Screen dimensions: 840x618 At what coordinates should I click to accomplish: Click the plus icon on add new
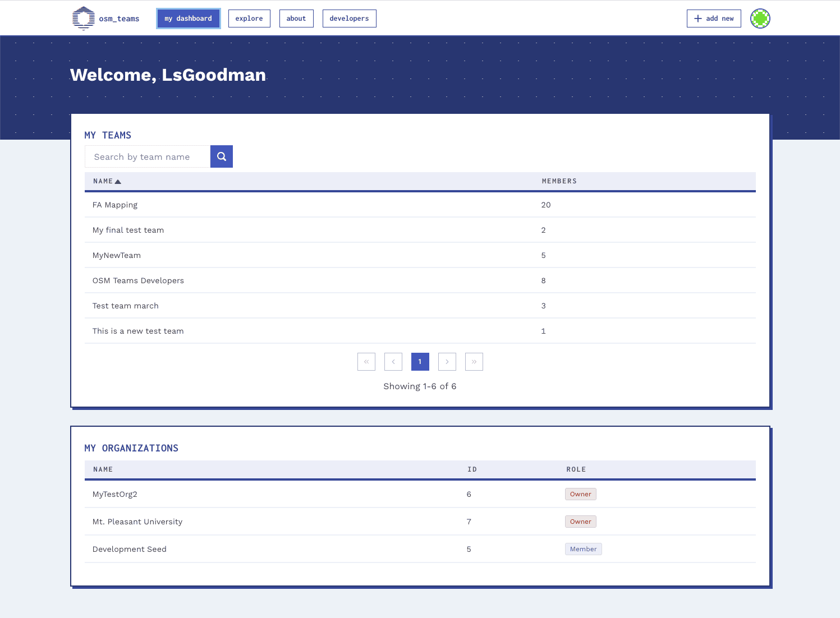(x=697, y=18)
